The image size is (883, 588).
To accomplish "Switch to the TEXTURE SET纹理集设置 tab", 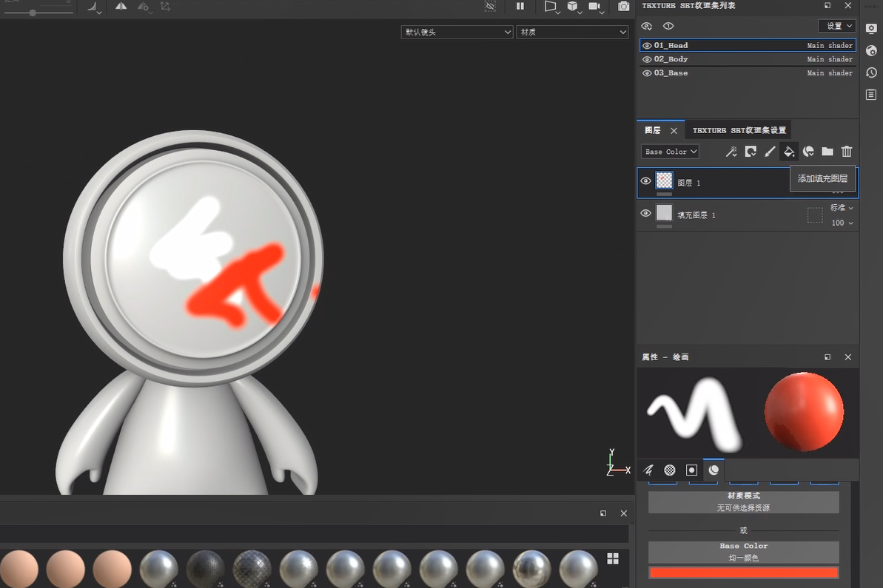I will point(739,130).
